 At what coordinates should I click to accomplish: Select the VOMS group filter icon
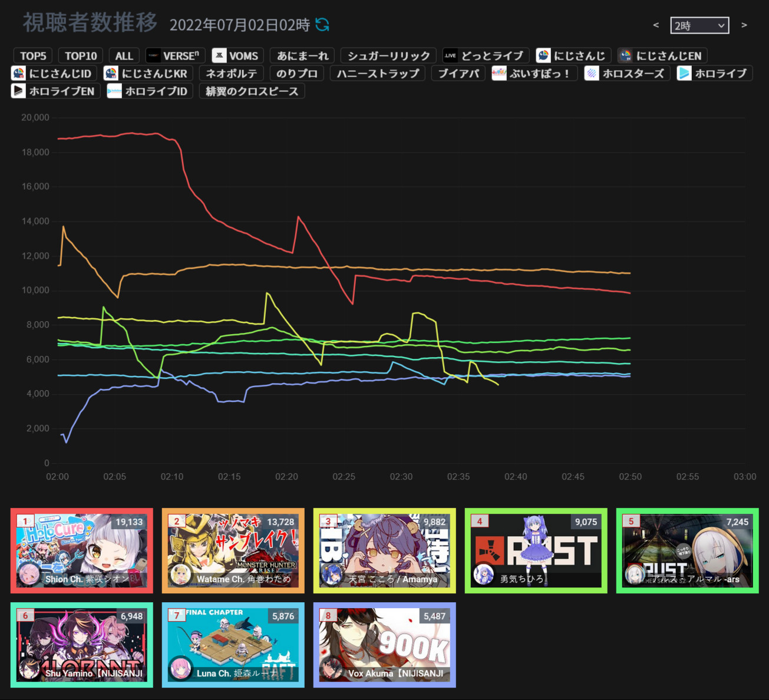(219, 55)
